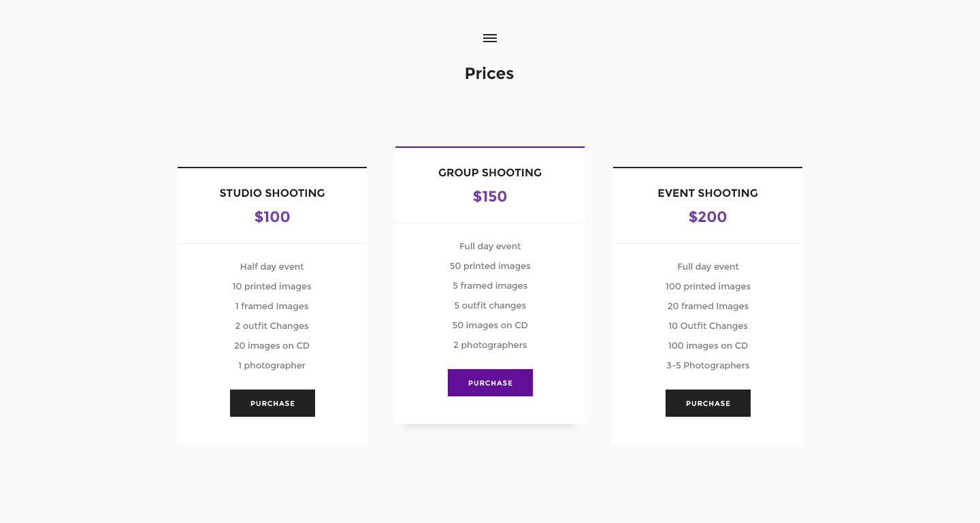Click the $150 price label
This screenshot has width=980, height=523.
click(x=490, y=197)
